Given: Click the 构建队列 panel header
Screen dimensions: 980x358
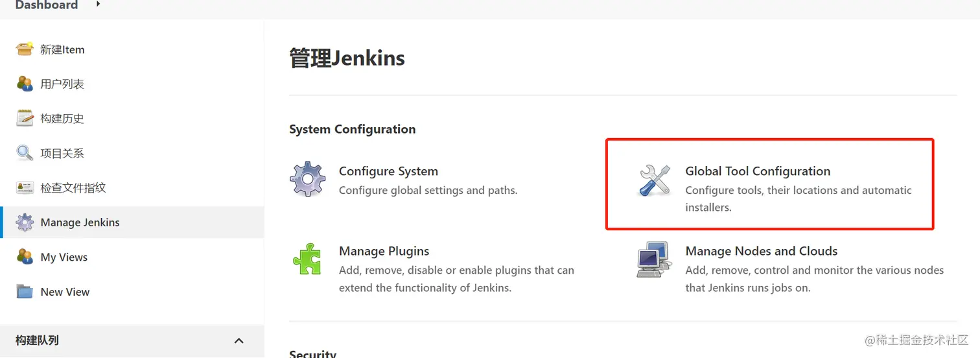Looking at the screenshot, I should [x=132, y=340].
